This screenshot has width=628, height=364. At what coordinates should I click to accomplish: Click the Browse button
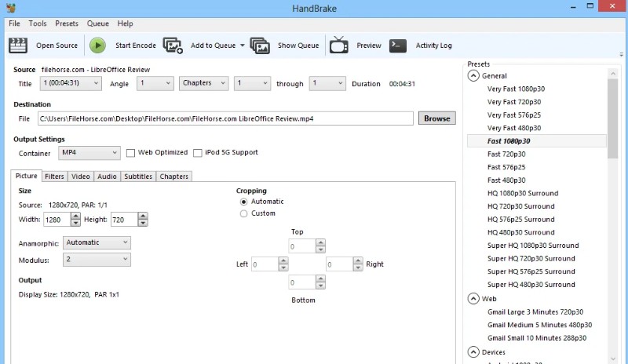tap(436, 118)
